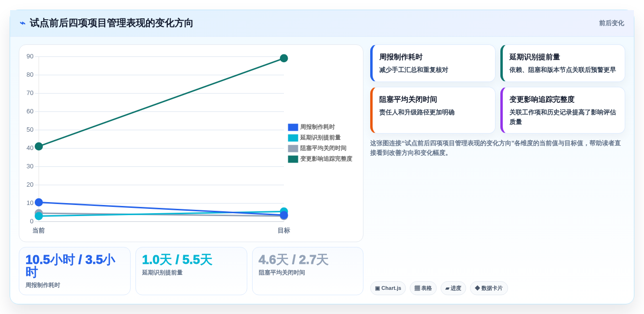Click the 50 y-axis tick label
Screen dimensions: 644x314
(x=30, y=130)
